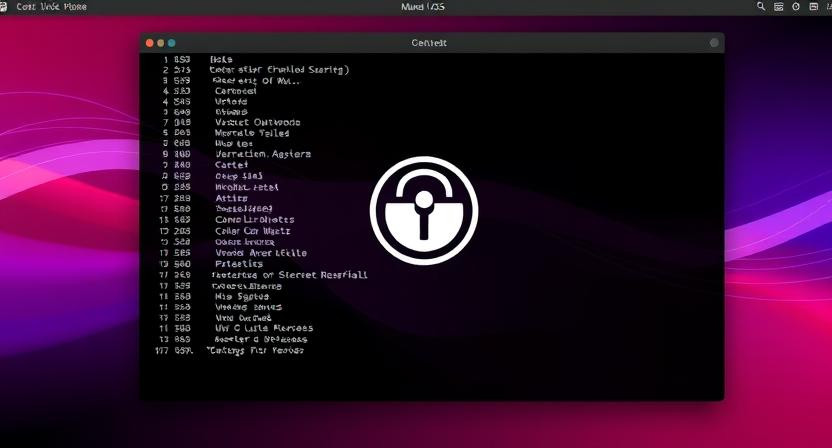Click the "Mentale Tailed" entry

tap(252, 133)
